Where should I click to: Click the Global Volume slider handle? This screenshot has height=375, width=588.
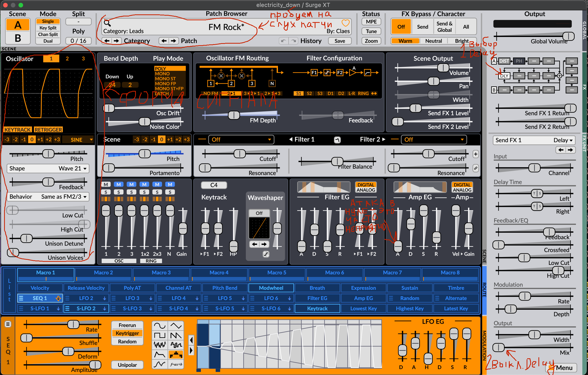pyautogui.click(x=568, y=36)
